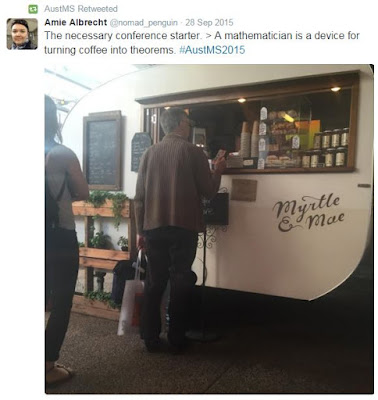Open Amie Albrecht's profile avatar
The width and height of the screenshot is (378, 400).
[x=22, y=34]
